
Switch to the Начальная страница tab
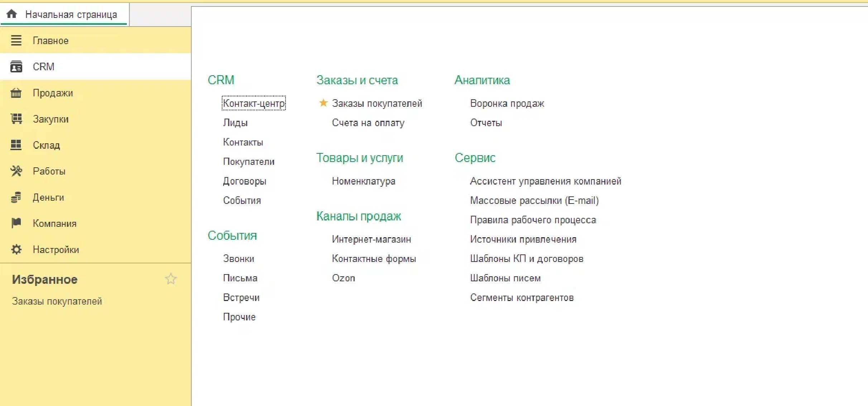point(64,14)
